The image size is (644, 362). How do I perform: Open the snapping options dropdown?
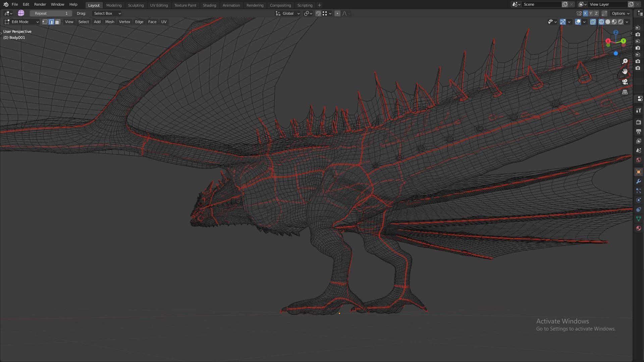(327, 13)
